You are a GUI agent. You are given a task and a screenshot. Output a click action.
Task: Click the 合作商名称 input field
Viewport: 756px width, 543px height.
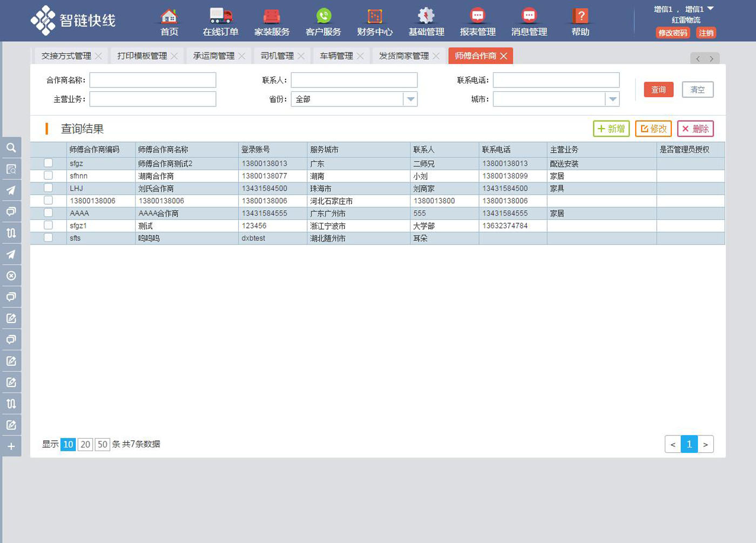(x=153, y=81)
